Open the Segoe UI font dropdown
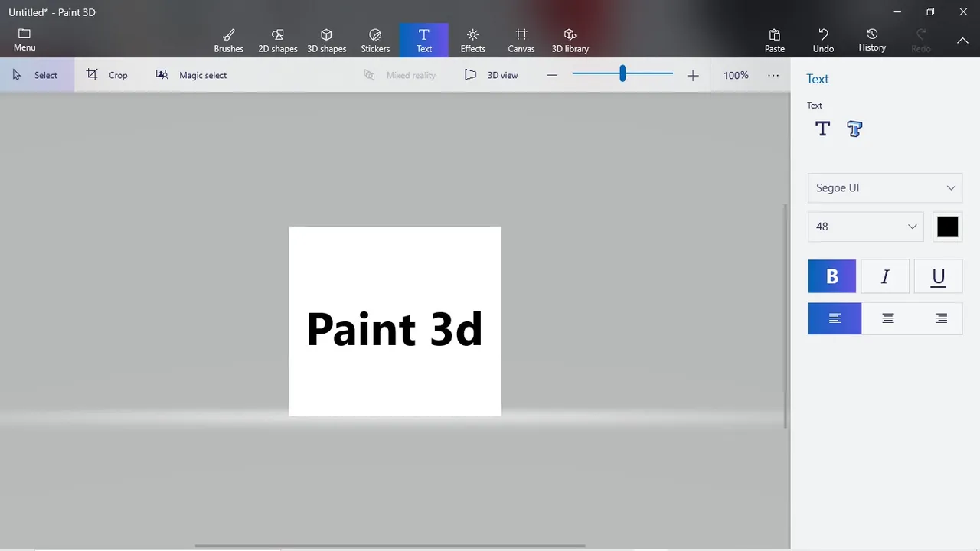The image size is (980, 551). (885, 187)
